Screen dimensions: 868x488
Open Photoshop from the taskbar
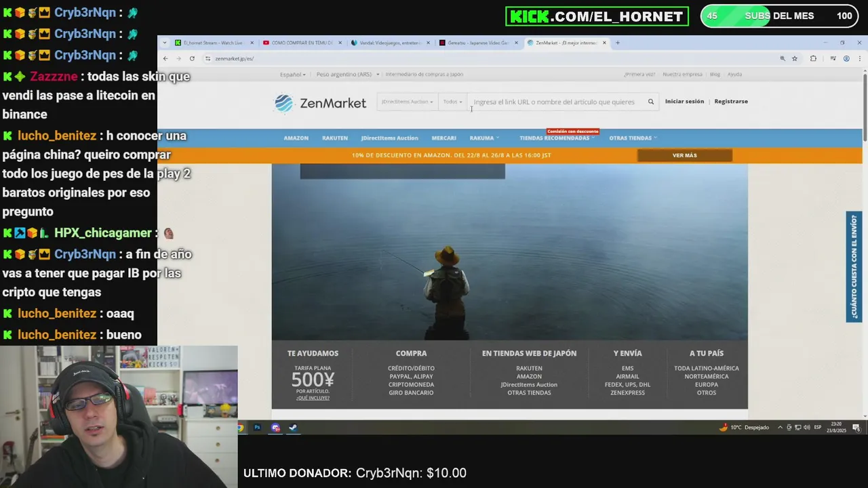257,428
